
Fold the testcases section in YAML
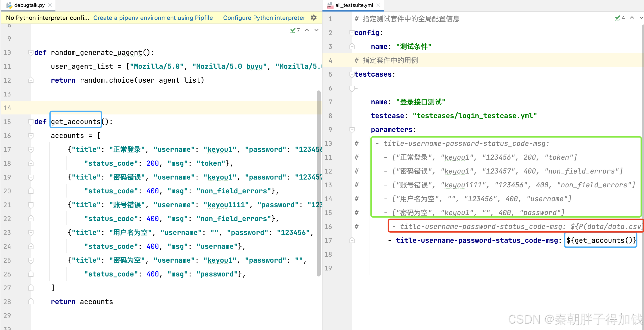tap(352, 74)
